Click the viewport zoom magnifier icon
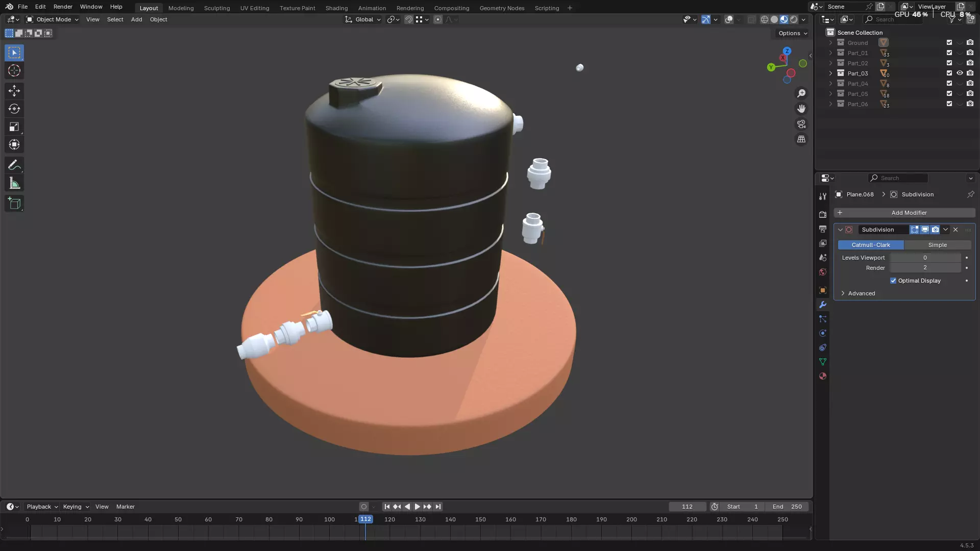980x551 pixels. coord(801,93)
